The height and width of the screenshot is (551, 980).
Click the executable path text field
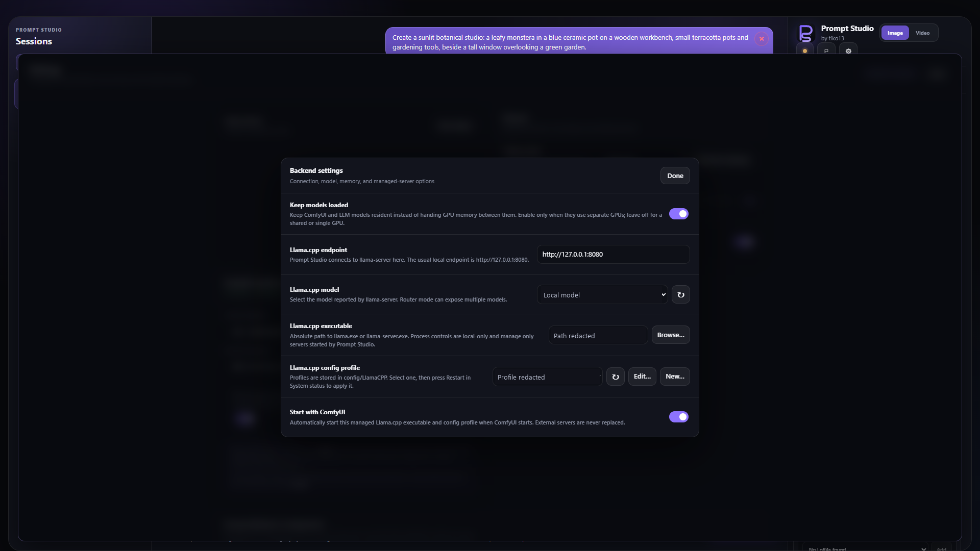[598, 336]
